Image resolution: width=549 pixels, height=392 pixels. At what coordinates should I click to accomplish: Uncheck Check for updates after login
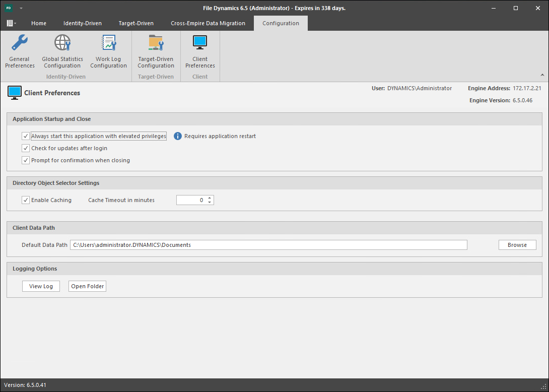26,148
